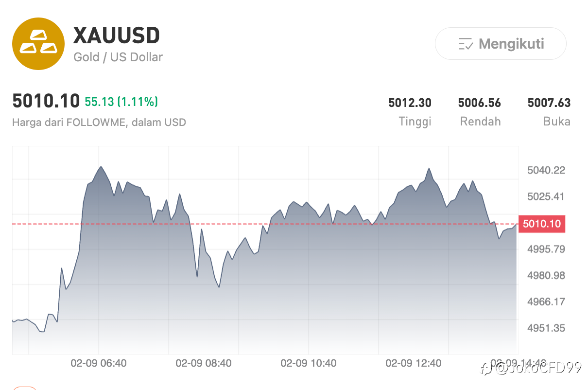Click the 02-09 06:40 time axis label
588x390 pixels.
click(x=99, y=363)
